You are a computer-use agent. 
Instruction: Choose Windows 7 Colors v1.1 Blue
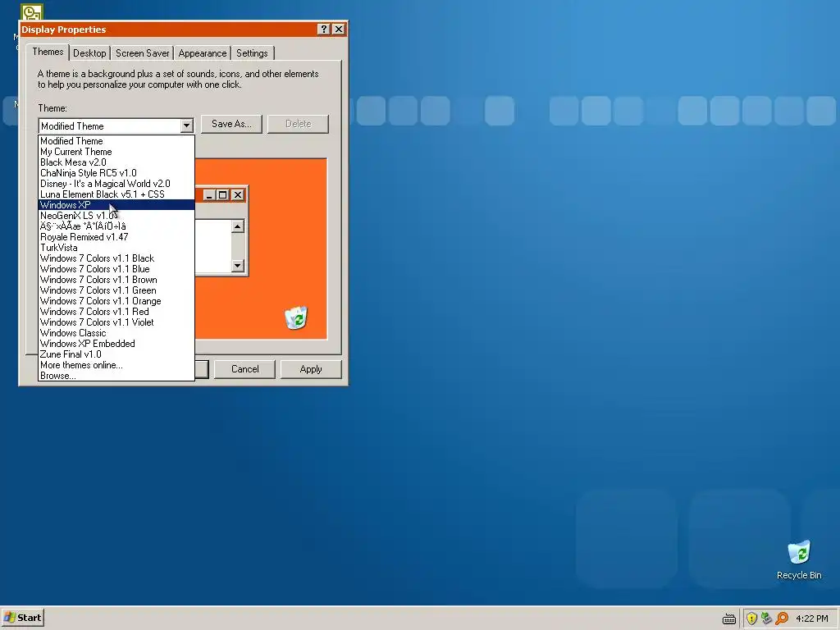tap(116, 269)
